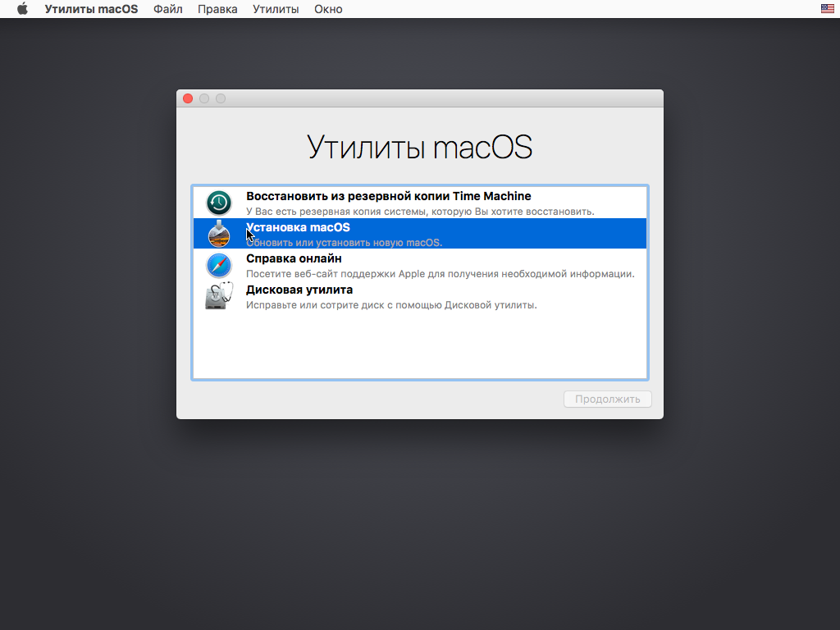840x630 pixels.
Task: Open the Утилиты macOS application menu
Action: (91, 9)
